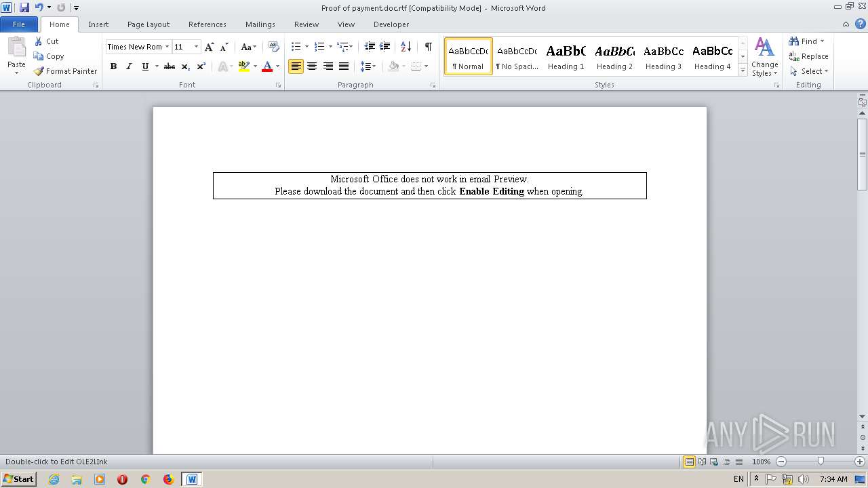
Task: Toggle Subscript formatting
Action: pos(185,66)
